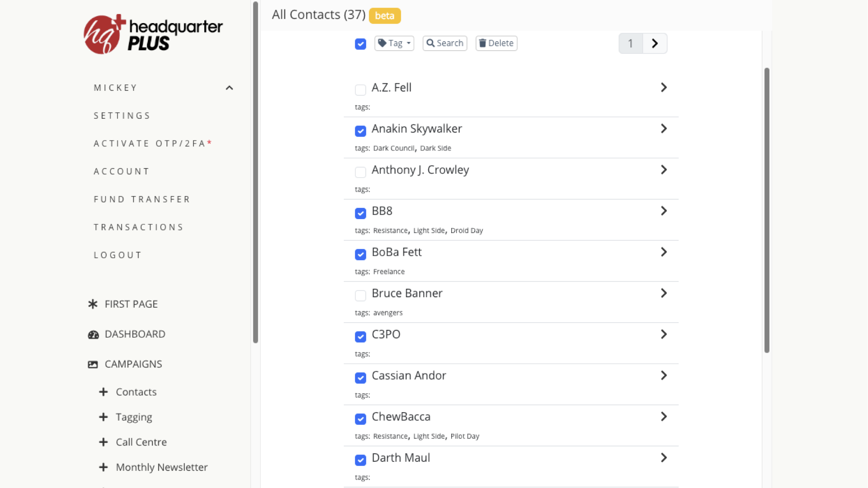This screenshot has height=488, width=868.
Task: Expand the BoBa Fett contact details
Action: [x=663, y=252]
